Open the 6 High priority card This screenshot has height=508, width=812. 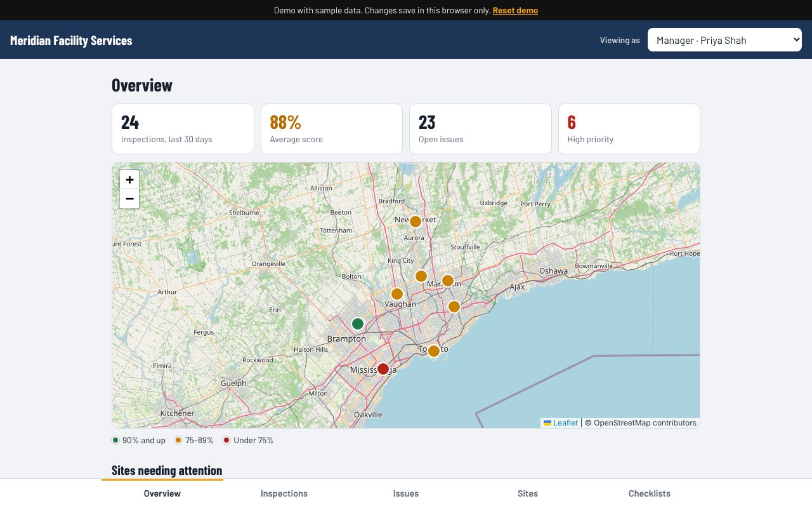[629, 129]
